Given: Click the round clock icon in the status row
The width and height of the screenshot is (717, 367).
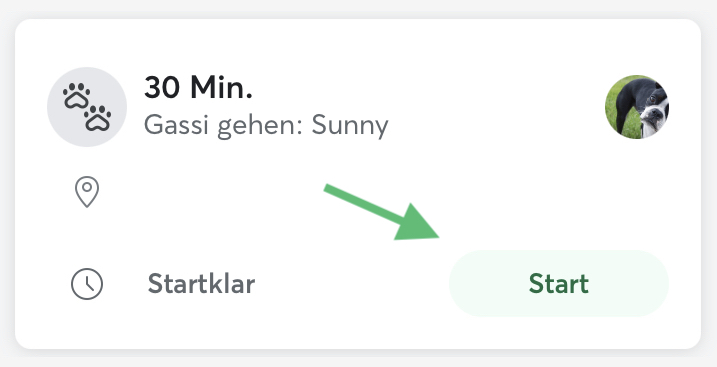Looking at the screenshot, I should pos(87,284).
